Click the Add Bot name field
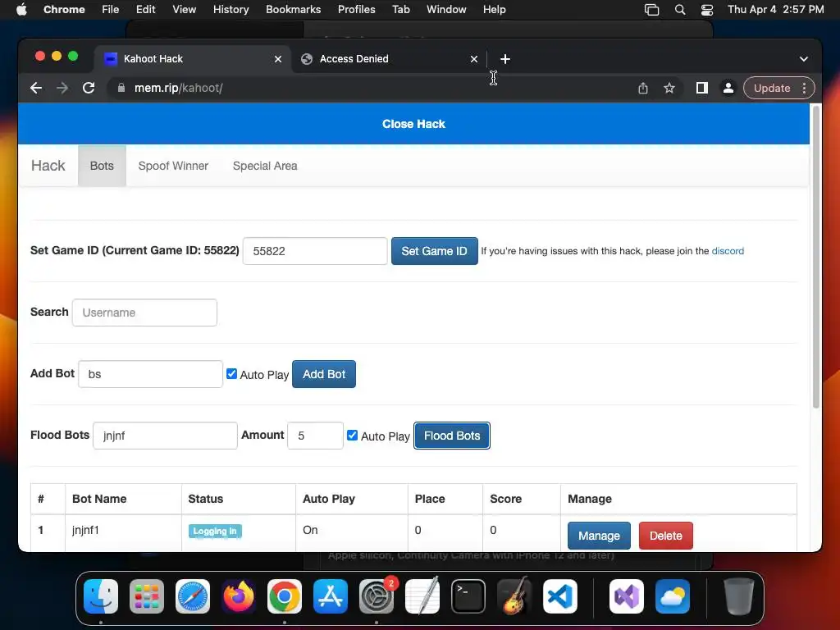Viewport: 840px width, 630px height. click(151, 374)
